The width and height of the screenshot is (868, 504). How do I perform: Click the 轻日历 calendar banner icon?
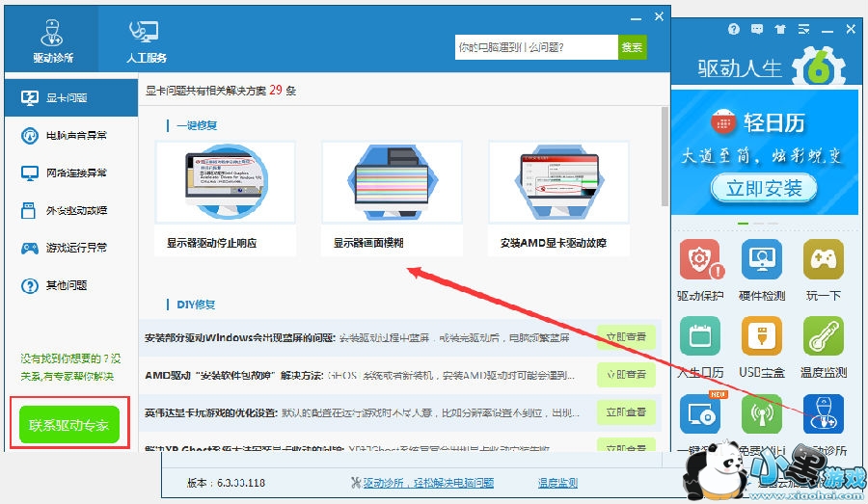(x=723, y=122)
